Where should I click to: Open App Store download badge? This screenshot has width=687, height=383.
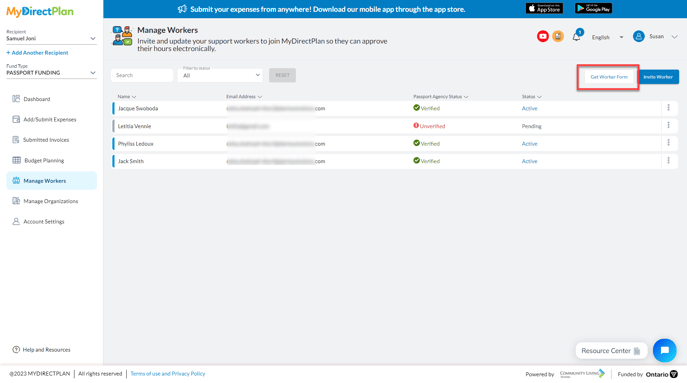coord(544,8)
